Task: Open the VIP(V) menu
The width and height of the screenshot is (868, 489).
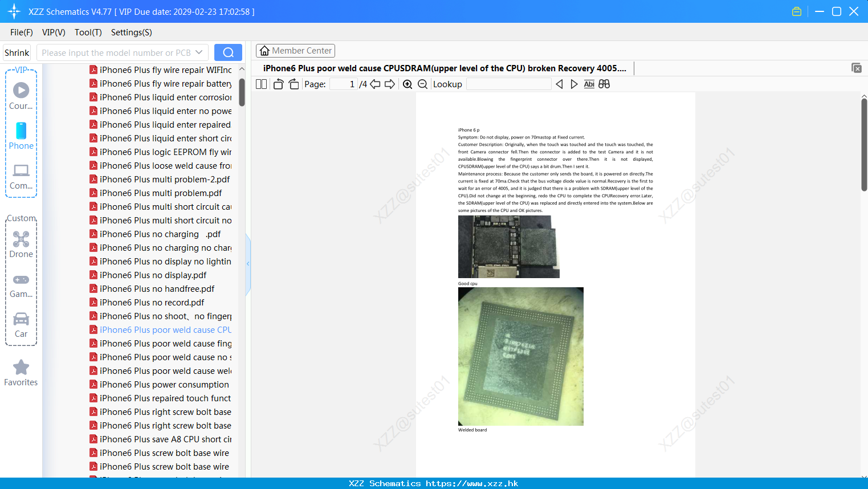Action: click(x=54, y=32)
